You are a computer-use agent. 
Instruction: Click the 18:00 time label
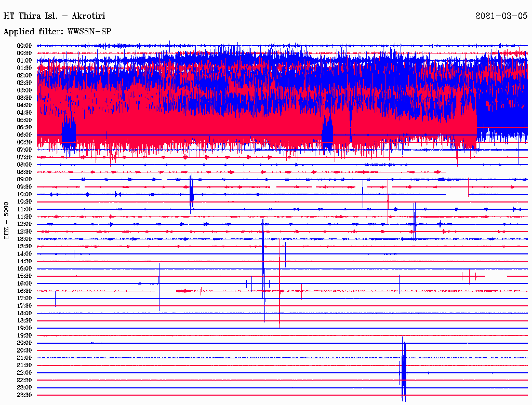coord(24,313)
